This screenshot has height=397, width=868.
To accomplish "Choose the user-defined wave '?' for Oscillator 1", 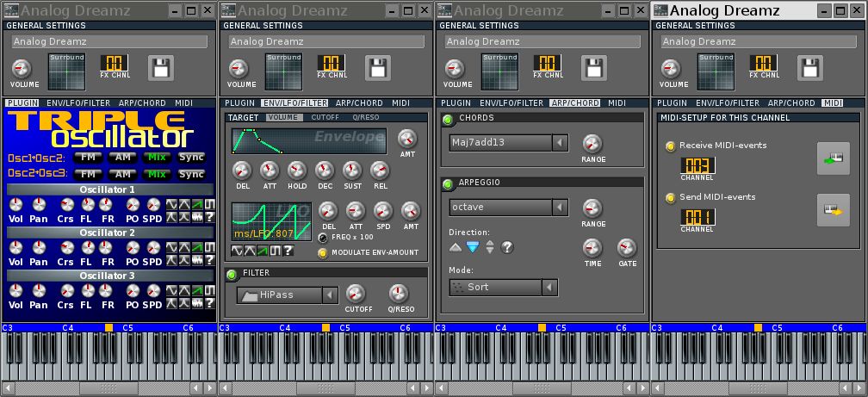I will pyautogui.click(x=210, y=217).
